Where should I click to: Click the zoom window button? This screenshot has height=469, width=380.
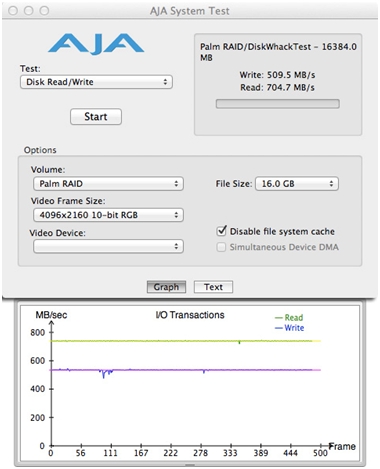coord(44,11)
